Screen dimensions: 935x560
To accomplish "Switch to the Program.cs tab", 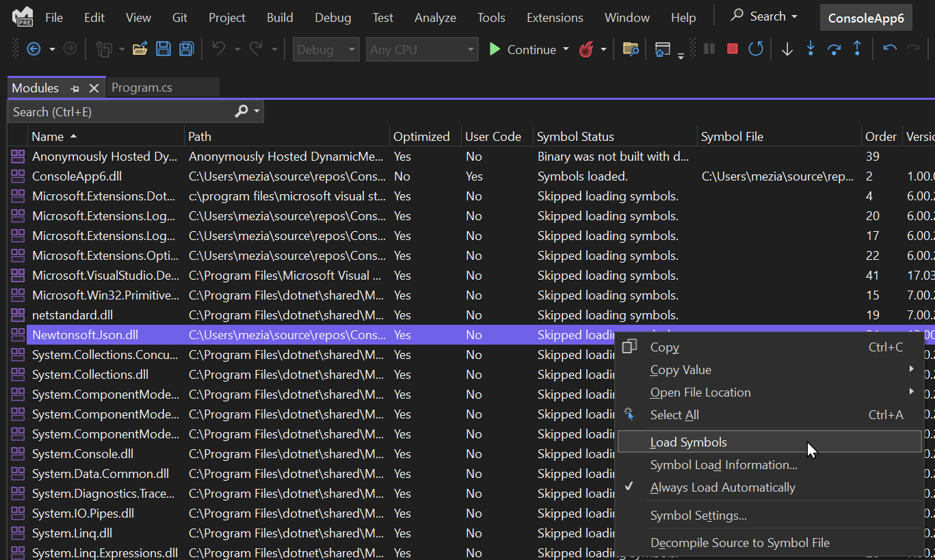I will pyautogui.click(x=142, y=88).
